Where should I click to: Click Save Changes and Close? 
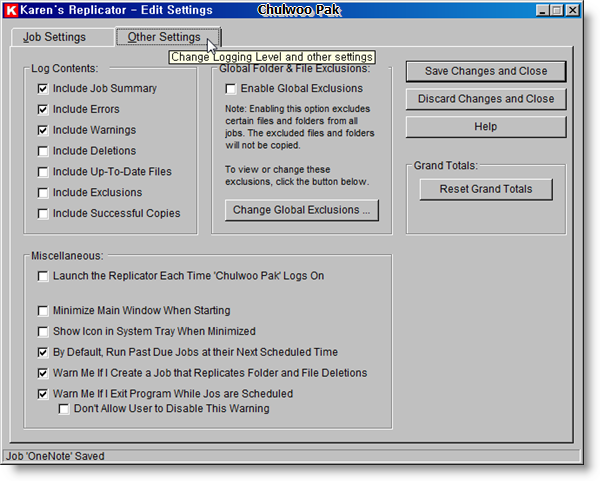tap(486, 71)
